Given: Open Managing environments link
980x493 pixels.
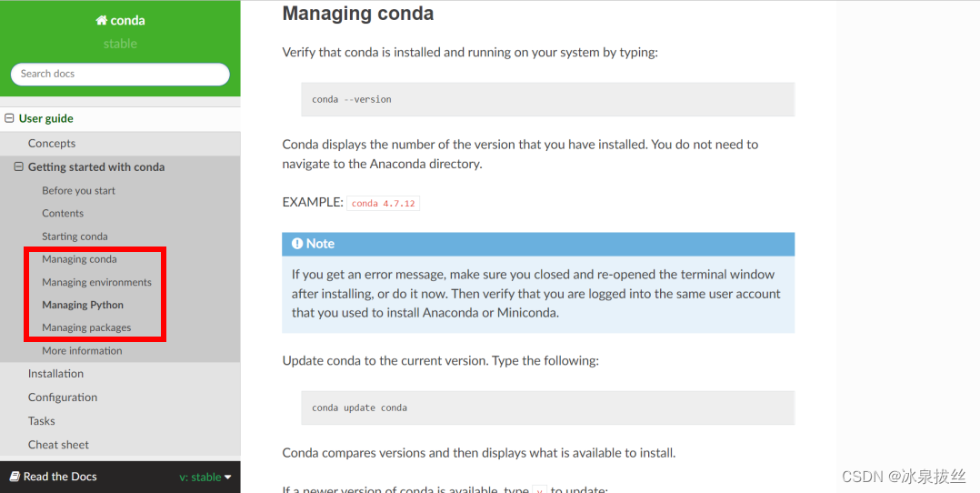Looking at the screenshot, I should click(x=96, y=282).
